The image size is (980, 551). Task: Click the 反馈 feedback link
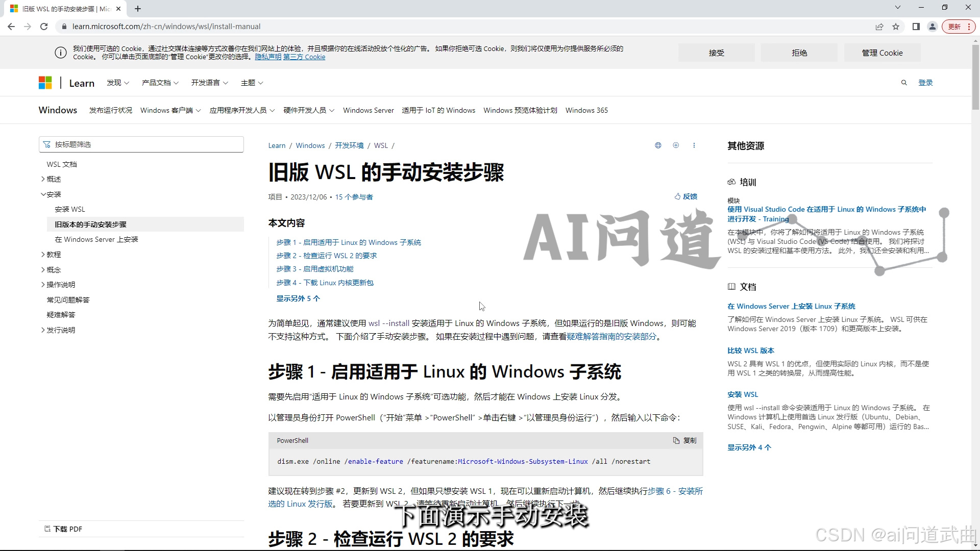point(685,196)
